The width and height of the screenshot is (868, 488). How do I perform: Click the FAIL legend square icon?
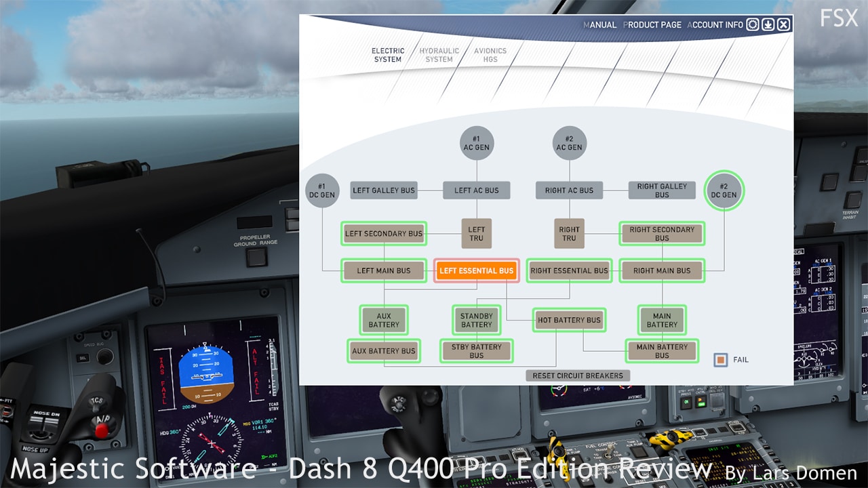click(x=721, y=359)
